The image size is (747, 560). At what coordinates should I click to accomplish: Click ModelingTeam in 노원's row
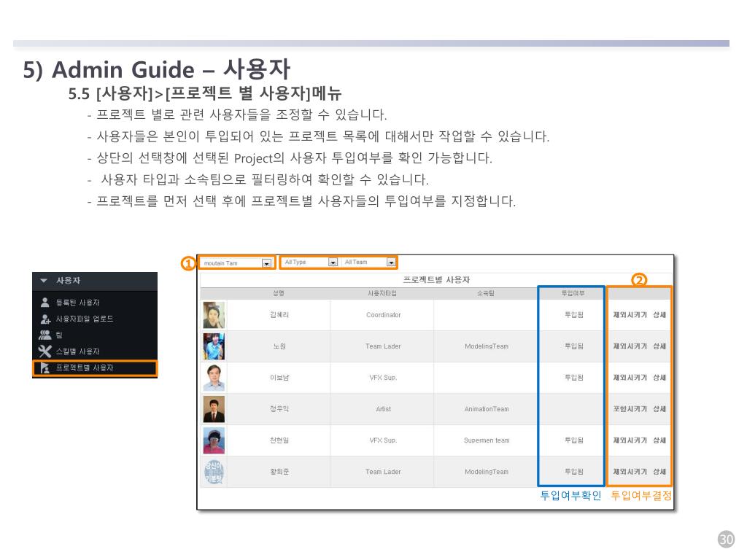[487, 346]
